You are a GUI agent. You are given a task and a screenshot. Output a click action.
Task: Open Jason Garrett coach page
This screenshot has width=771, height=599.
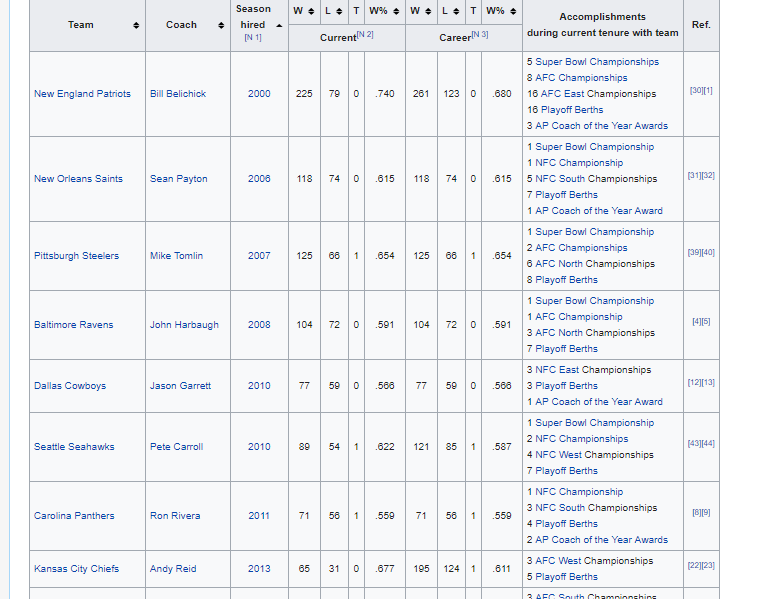coord(180,386)
